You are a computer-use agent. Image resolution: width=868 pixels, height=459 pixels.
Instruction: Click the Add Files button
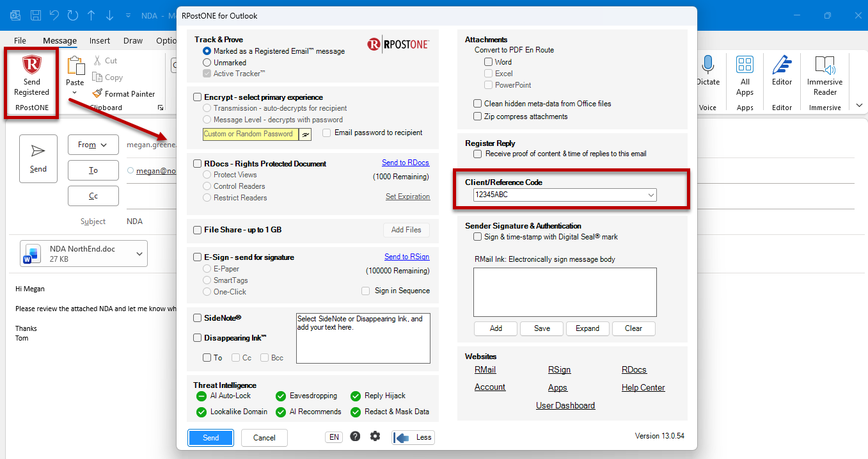406,230
